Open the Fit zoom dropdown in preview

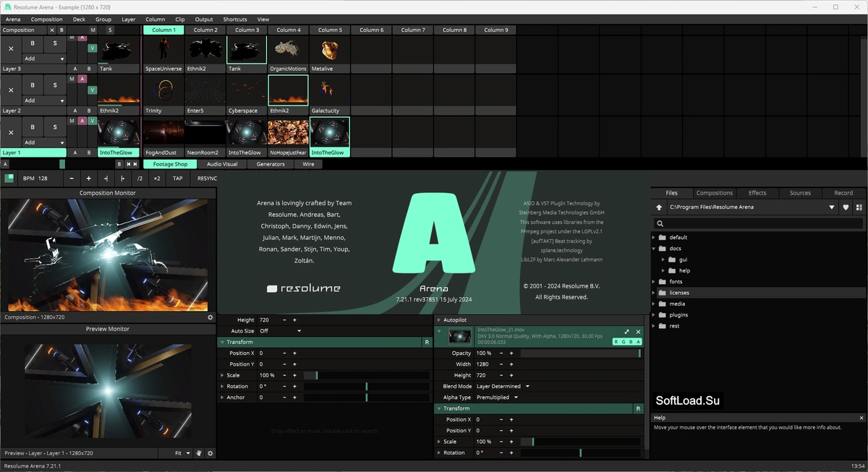tap(182, 453)
